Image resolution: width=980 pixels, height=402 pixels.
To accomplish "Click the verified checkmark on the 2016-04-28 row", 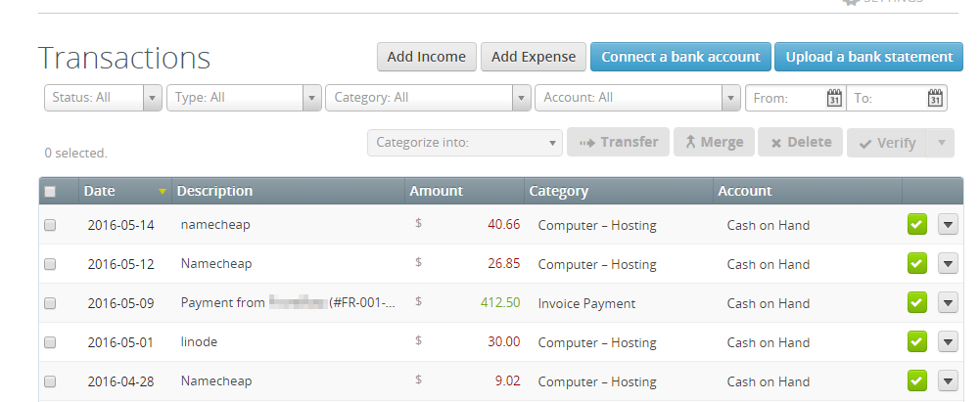I will [x=917, y=380].
